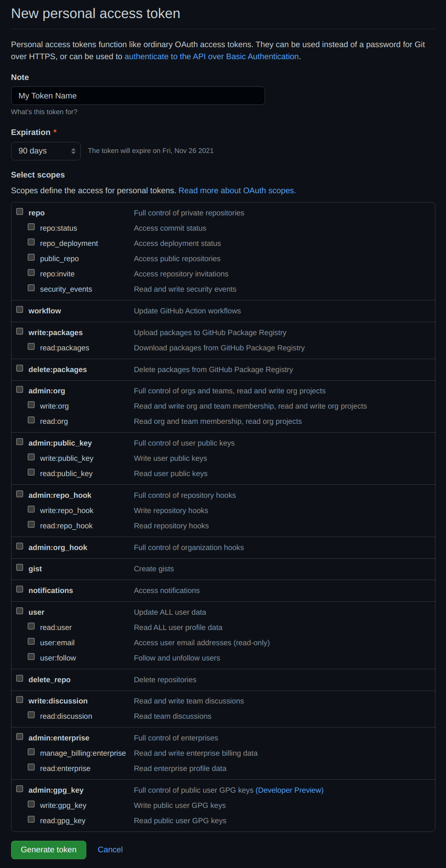Open Read more about OAuth scopes link
The width and height of the screenshot is (446, 868).
pos(237,190)
